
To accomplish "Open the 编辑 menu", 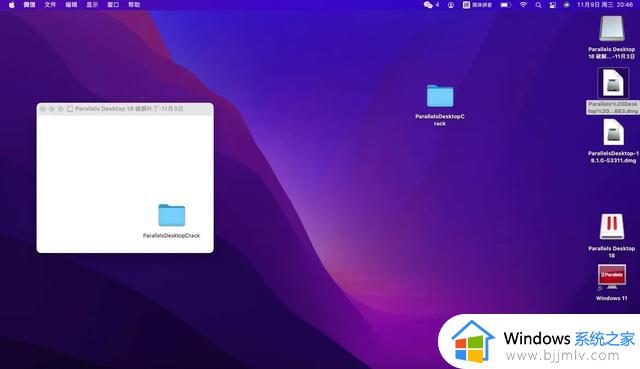I will pyautogui.click(x=71, y=5).
